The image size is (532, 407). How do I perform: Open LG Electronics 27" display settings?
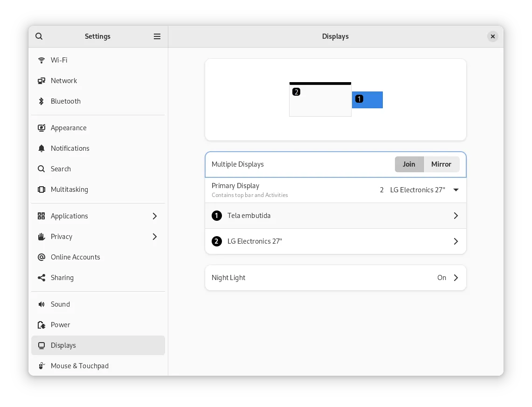tap(335, 241)
